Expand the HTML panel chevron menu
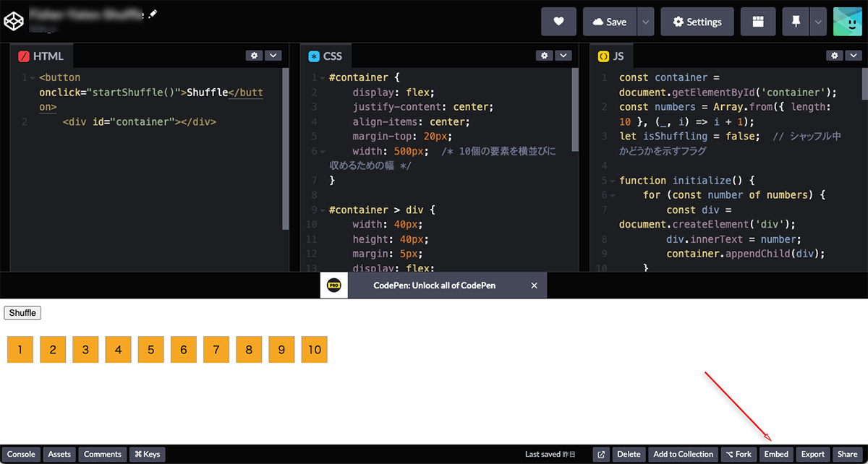The height and width of the screenshot is (464, 868). (273, 55)
